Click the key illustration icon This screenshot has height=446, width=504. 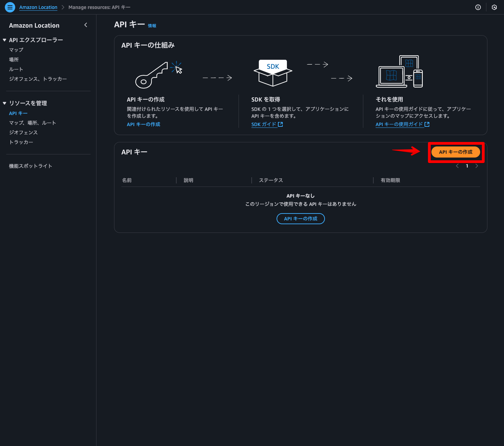(158, 75)
